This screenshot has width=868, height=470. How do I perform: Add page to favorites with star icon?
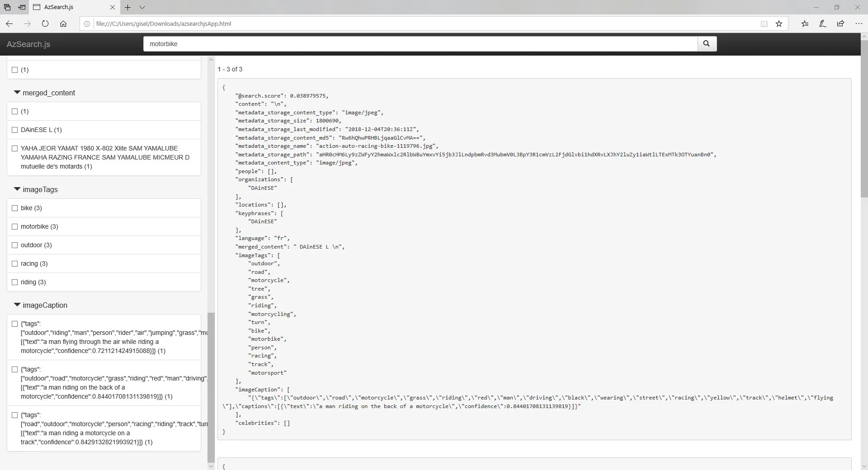coord(779,24)
